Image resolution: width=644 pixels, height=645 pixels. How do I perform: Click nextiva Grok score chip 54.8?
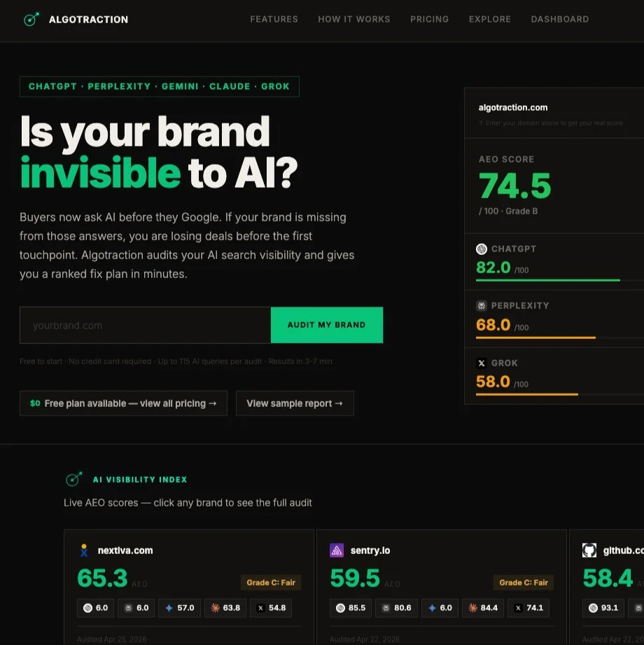[271, 608]
